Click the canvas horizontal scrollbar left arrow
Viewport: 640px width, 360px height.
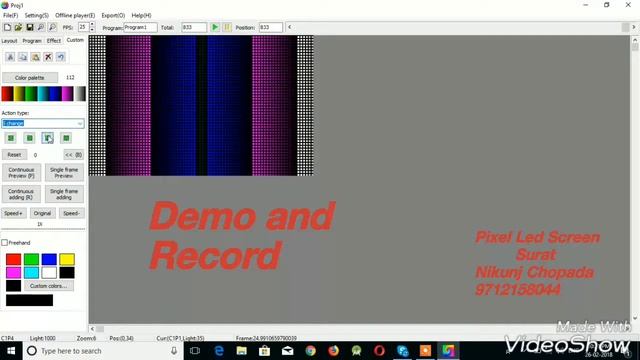click(x=92, y=329)
